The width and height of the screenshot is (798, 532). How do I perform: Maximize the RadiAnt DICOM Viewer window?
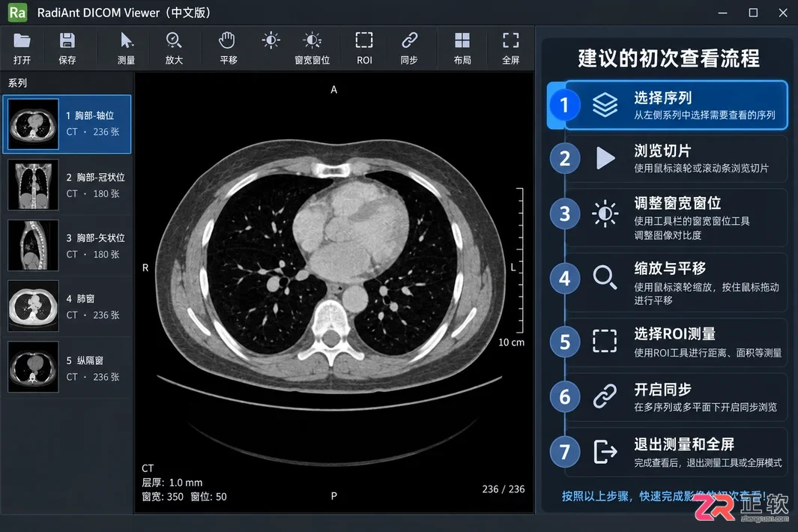(753, 13)
